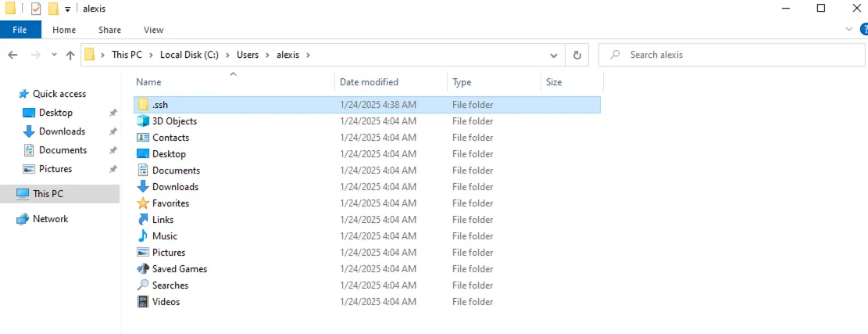Screen dimensions: 868x334
Task: Navigate to Users in breadcrumb
Action: click(x=248, y=55)
